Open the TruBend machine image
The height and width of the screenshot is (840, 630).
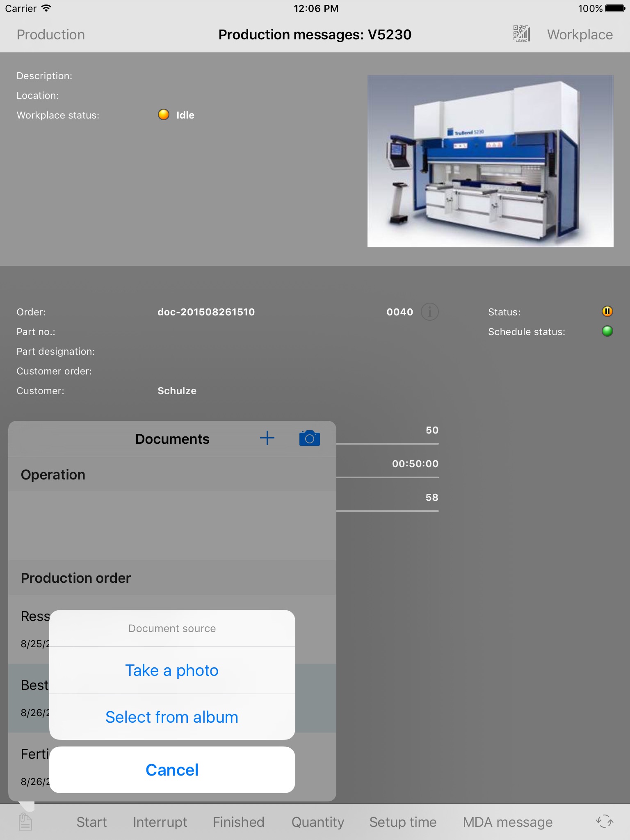(491, 161)
